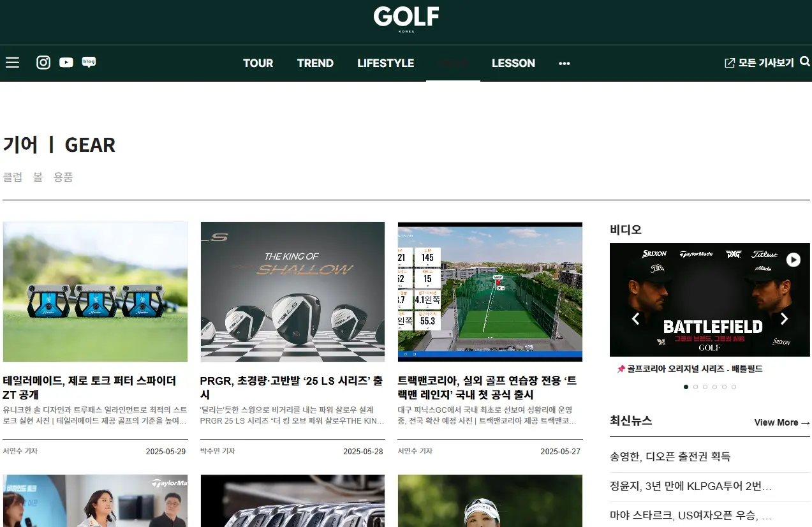Select the first video carousel dot
Screen dimensions: 812x527
pos(686,387)
